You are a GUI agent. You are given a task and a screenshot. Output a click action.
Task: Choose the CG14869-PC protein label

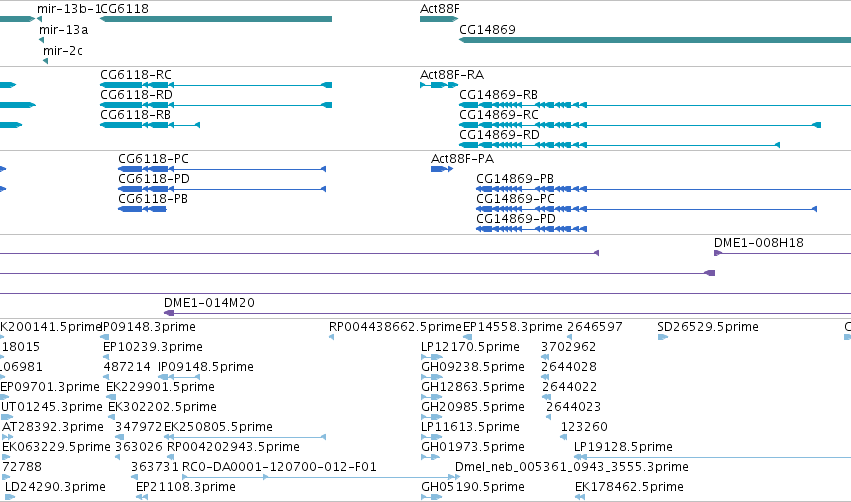516,199
